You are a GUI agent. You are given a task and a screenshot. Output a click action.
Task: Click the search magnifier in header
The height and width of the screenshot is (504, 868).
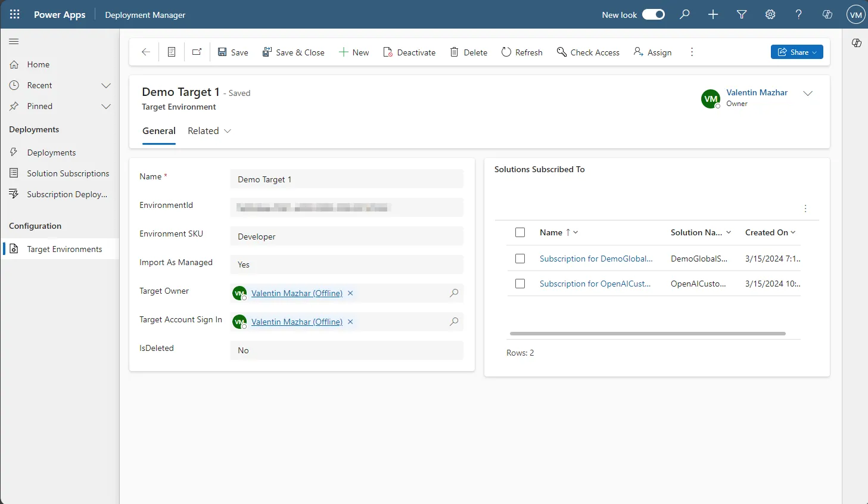pyautogui.click(x=685, y=14)
